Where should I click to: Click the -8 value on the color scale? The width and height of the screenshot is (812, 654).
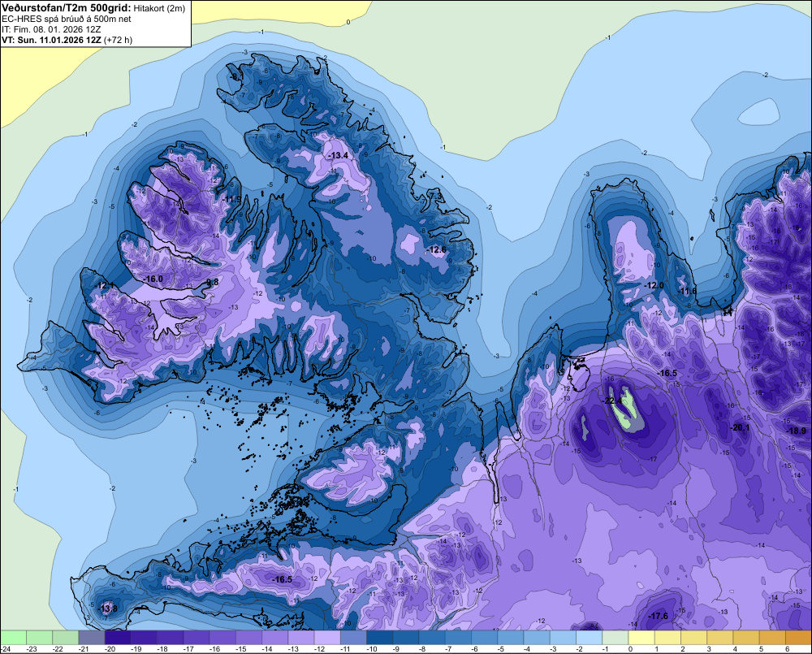(422, 649)
